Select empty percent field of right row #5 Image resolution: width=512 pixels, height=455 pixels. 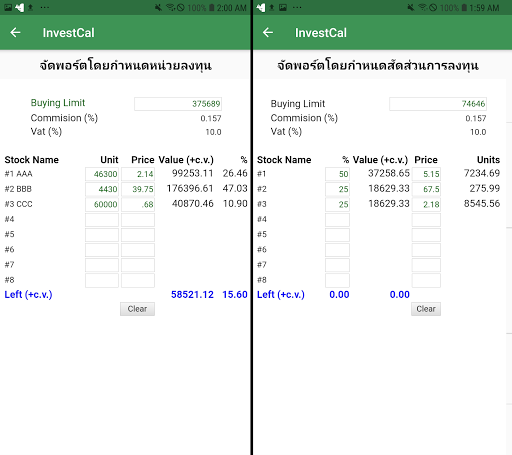click(337, 235)
